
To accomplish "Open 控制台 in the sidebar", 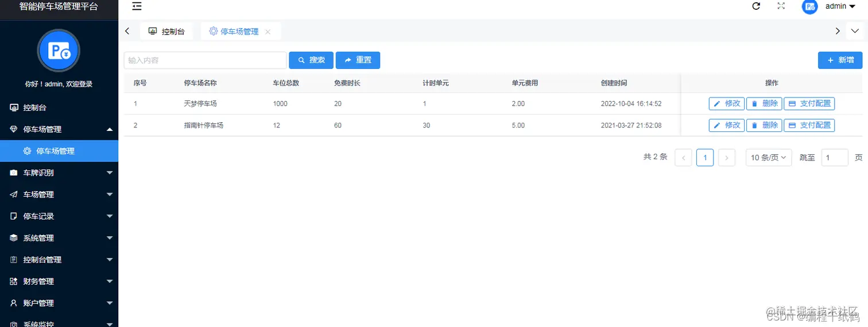I will [59, 107].
